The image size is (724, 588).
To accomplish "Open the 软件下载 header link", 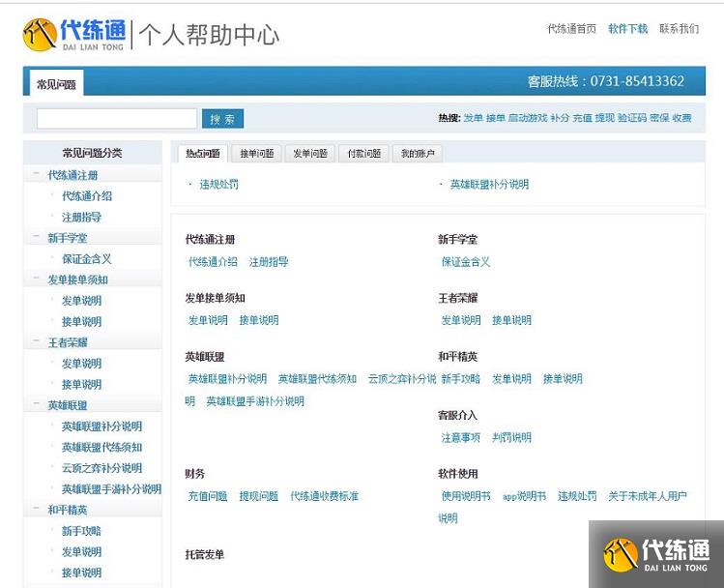I will tap(628, 29).
